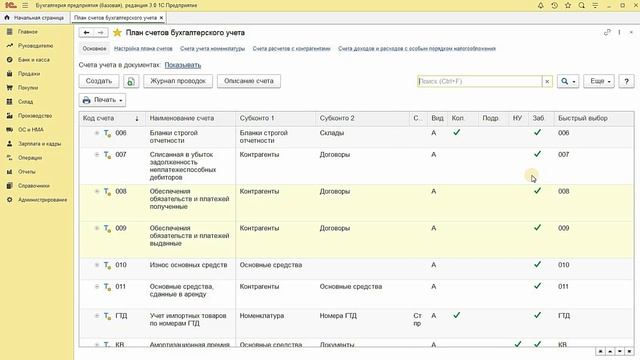Image resolution: width=640 pixels, height=360 pixels.
Task: Go to home page icon tab
Action: click(x=7, y=18)
